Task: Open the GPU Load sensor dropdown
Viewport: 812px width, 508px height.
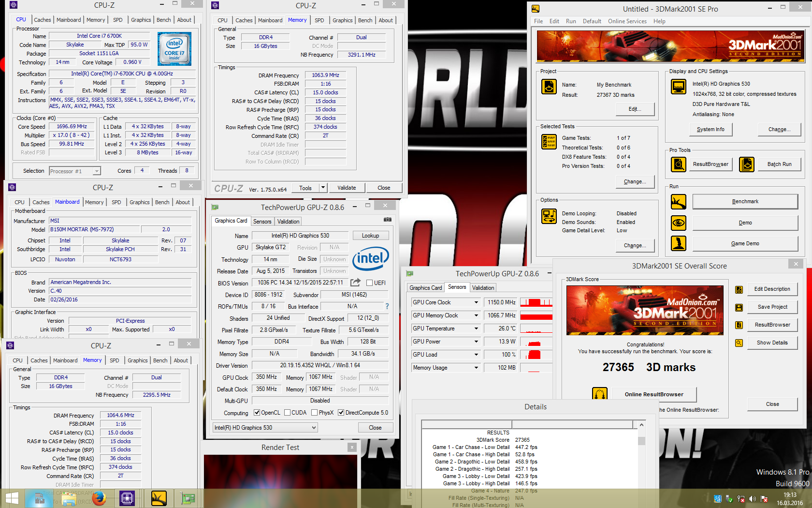Action: [x=476, y=355]
